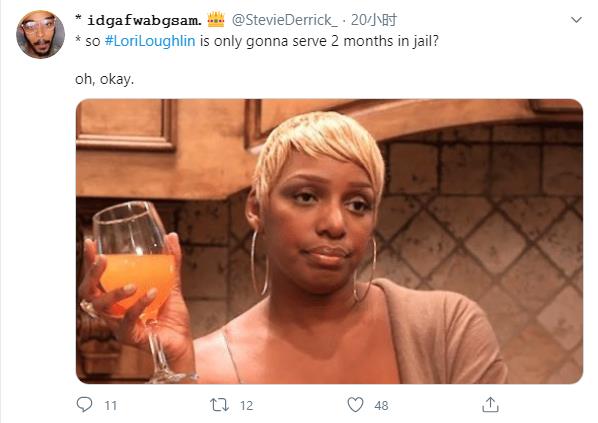598x423 pixels.
Task: Open the share upload icon
Action: click(490, 405)
